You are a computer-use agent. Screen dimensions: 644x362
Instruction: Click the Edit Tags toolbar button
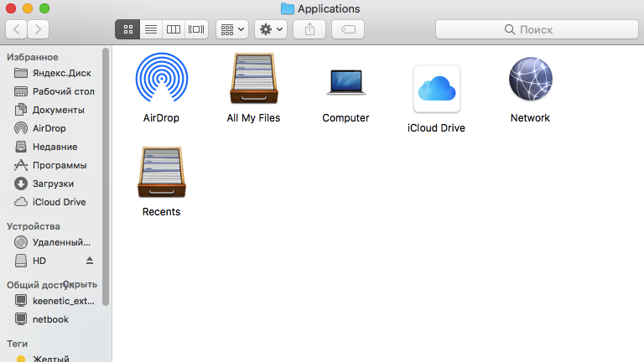pos(348,29)
